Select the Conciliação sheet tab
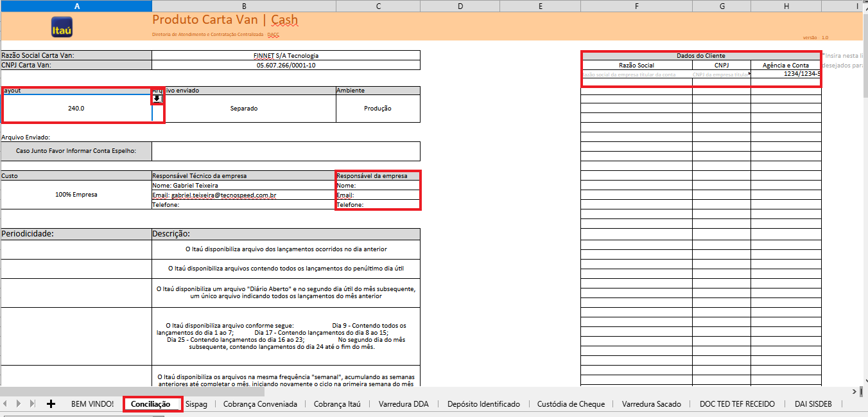The image size is (868, 417). [151, 404]
